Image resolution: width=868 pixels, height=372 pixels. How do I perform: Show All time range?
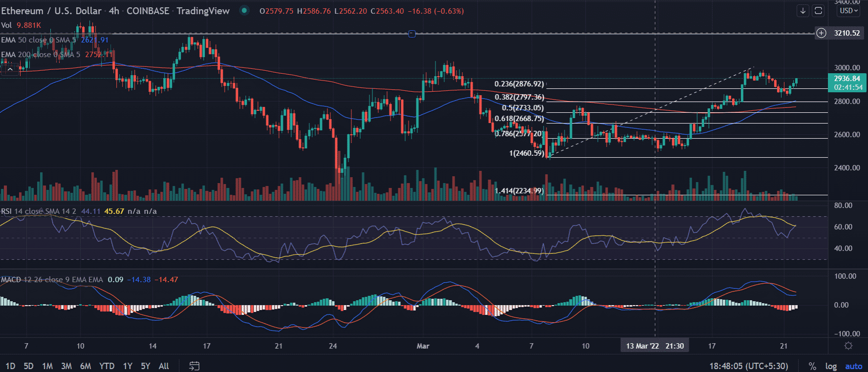164,366
